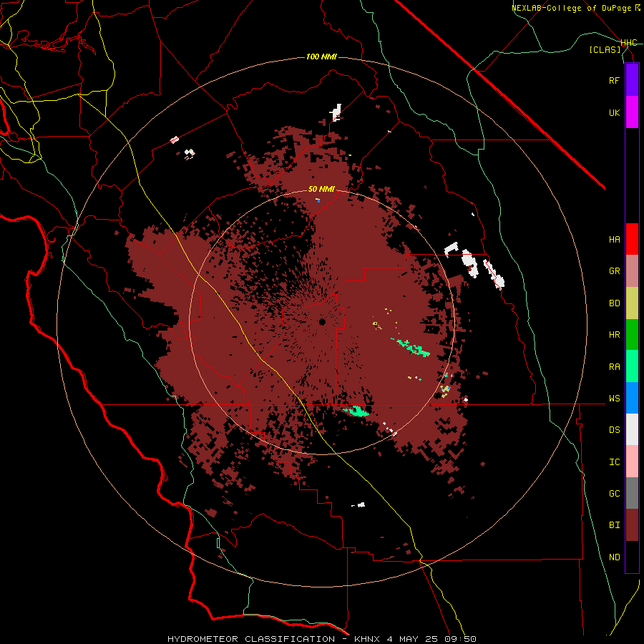This screenshot has width=644, height=644.
Task: Click the 'HYDROMETEOR CLASSIFICATION' title text
Action: (251, 639)
